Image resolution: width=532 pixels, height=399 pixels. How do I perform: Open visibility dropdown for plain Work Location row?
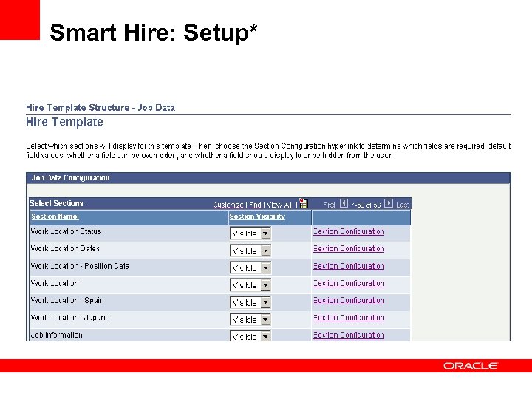click(250, 285)
